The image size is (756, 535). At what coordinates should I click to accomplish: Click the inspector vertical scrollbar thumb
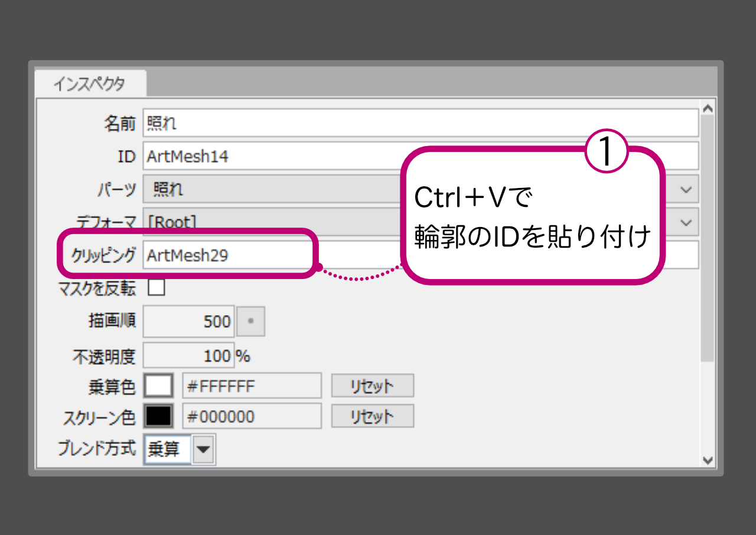(x=708, y=239)
